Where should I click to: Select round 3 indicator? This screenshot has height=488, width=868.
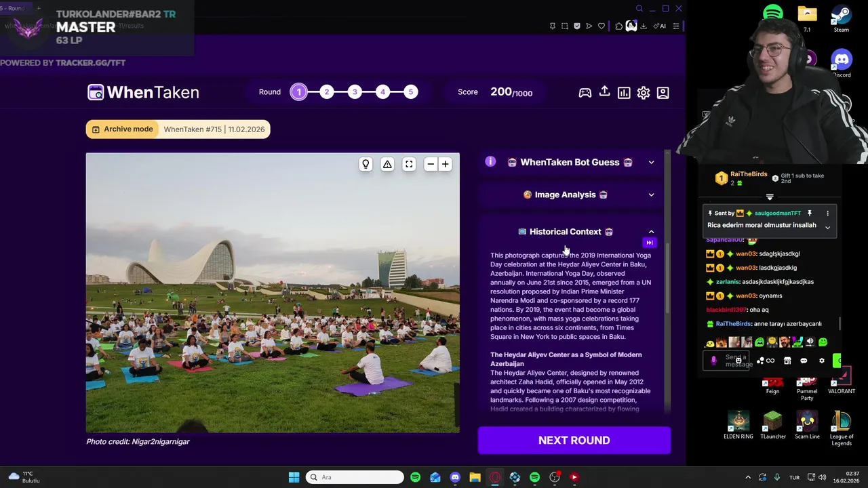[x=355, y=92]
